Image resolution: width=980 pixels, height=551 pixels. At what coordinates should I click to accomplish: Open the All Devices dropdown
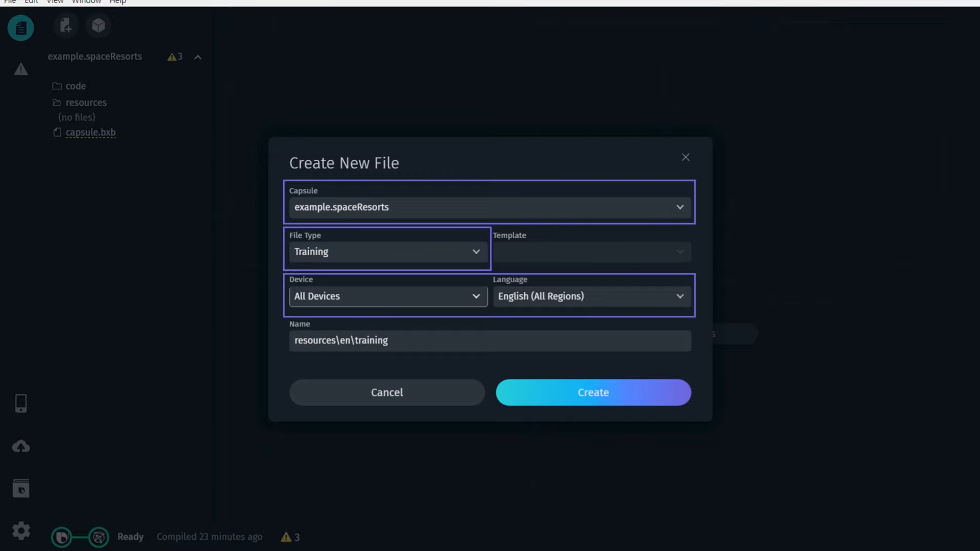[388, 296]
